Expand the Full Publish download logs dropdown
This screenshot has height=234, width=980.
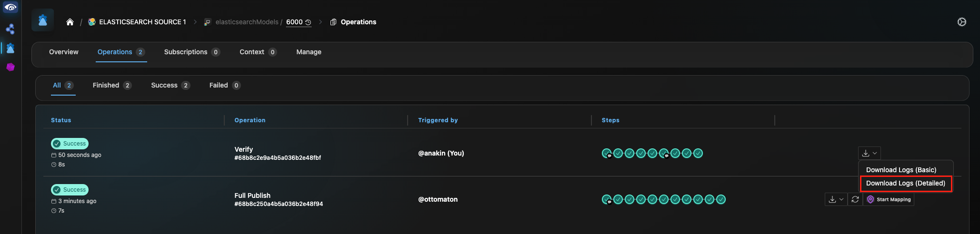point(836,200)
